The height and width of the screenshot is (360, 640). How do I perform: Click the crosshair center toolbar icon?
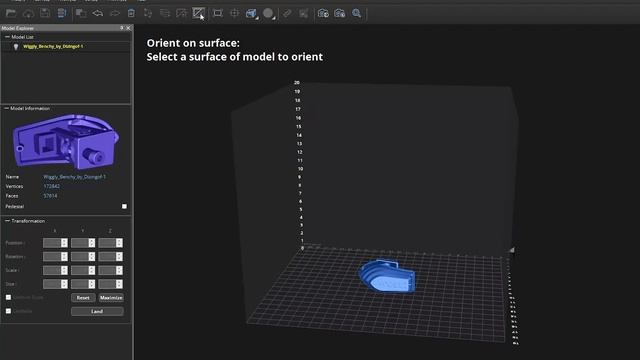pyautogui.click(x=235, y=13)
